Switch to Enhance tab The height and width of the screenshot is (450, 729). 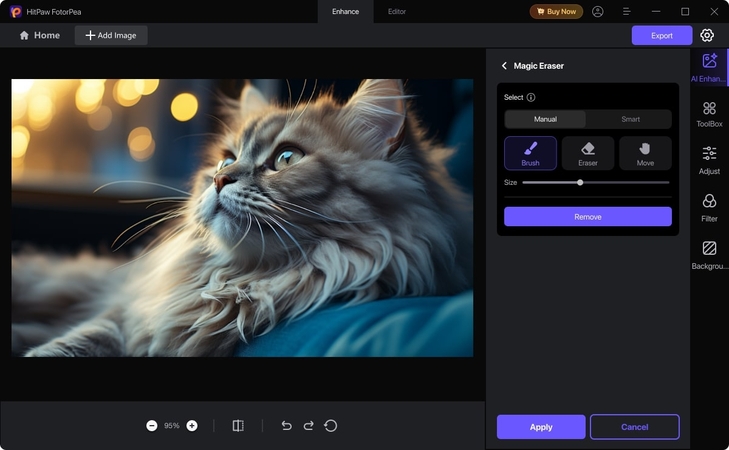345,12
